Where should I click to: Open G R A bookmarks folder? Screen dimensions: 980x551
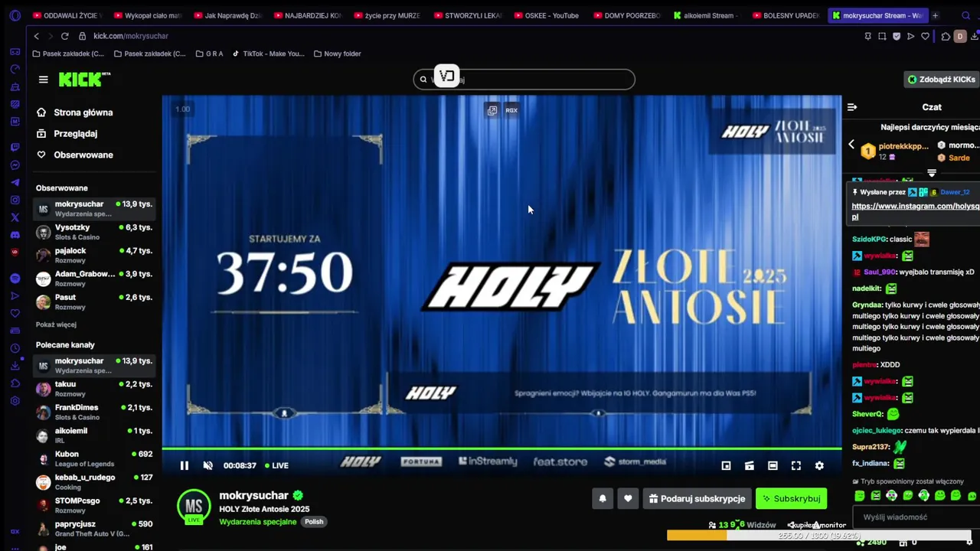coord(209,54)
